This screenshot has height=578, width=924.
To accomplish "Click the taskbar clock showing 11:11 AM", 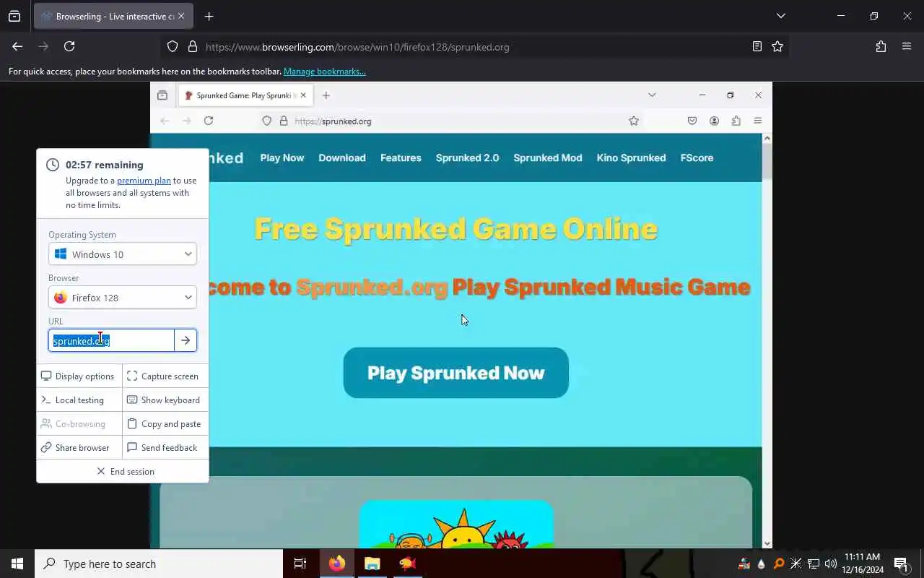I will click(863, 564).
